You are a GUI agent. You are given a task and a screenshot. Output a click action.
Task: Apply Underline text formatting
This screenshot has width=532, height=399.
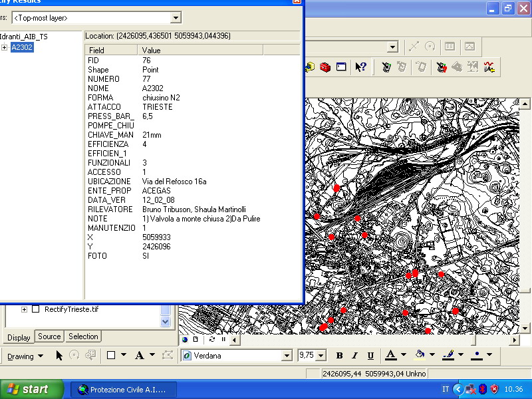click(x=370, y=356)
